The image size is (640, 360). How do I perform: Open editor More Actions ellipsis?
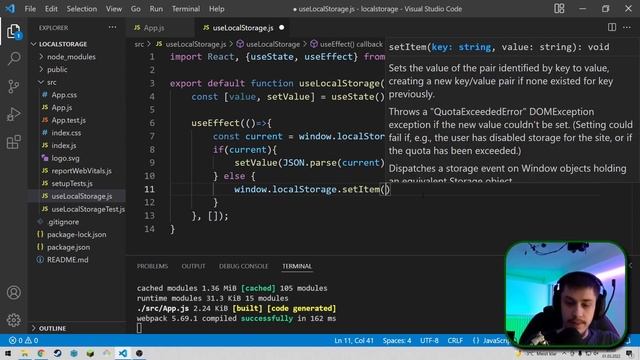[x=627, y=27]
